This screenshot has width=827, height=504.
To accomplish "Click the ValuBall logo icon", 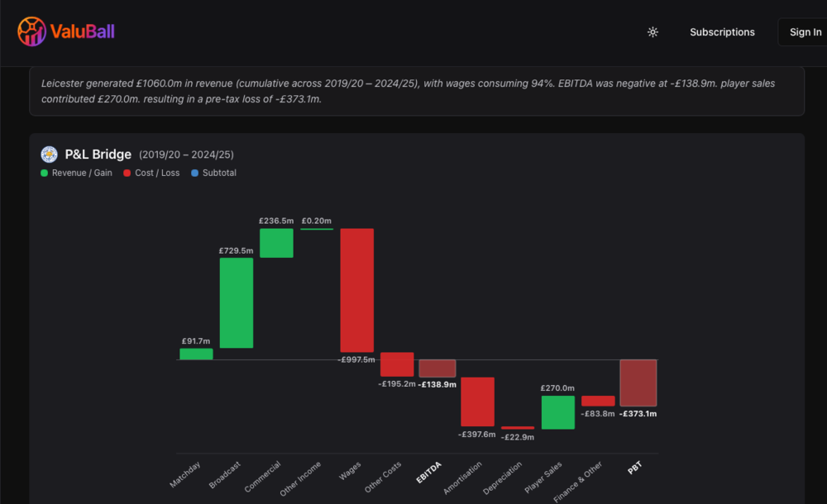I will [31, 31].
